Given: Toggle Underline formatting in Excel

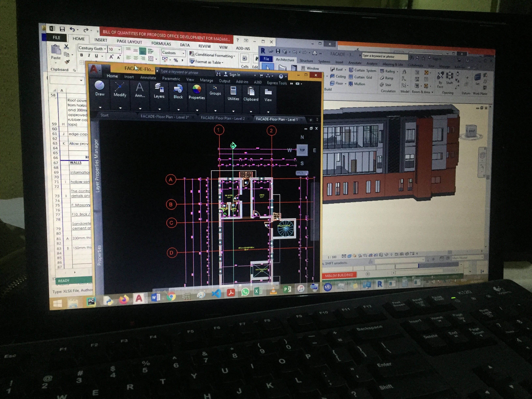Looking at the screenshot, I should pos(96,56).
